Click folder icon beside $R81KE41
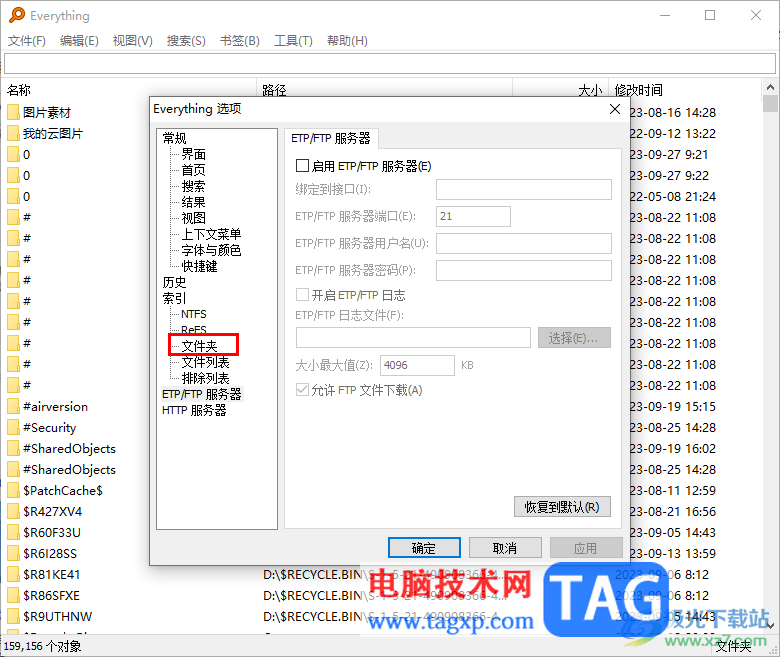 (13, 574)
